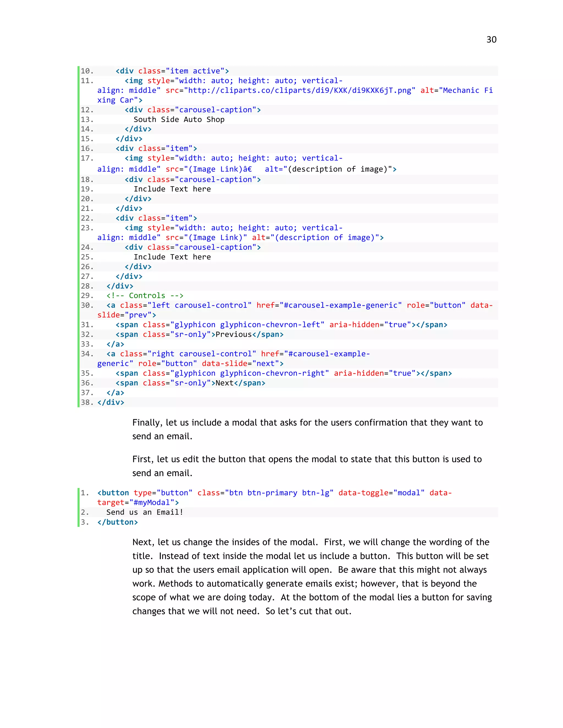Click the '<!-- Controls -->' comment
Image resolution: width=563 pixels, height=728 pixels.
pos(145,296)
